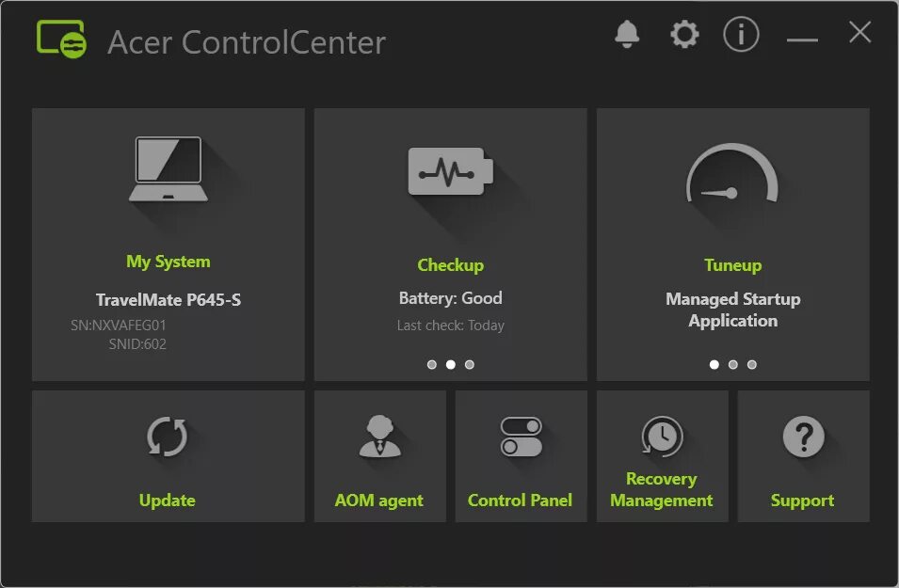Click the SN:NXVAFEG01 serial number
Viewport: 899px width, 588px height.
118,326
